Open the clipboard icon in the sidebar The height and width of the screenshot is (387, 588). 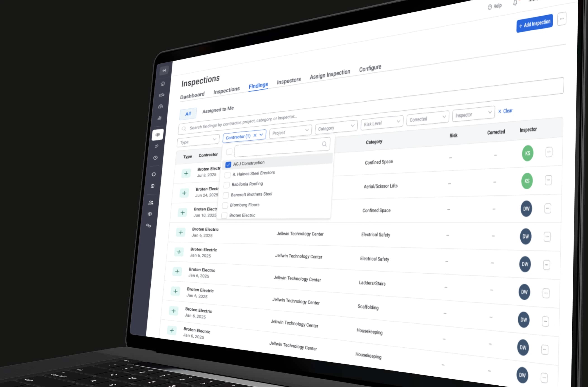[x=153, y=186]
